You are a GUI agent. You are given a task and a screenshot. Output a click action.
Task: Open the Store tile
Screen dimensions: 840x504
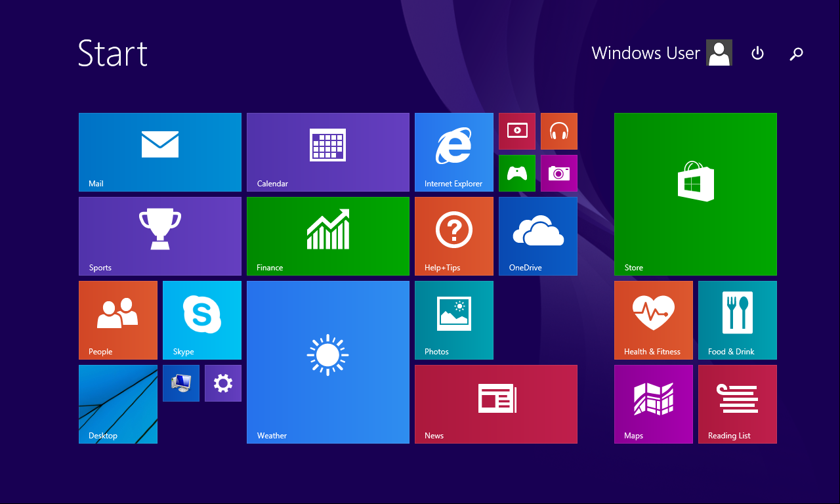696,194
